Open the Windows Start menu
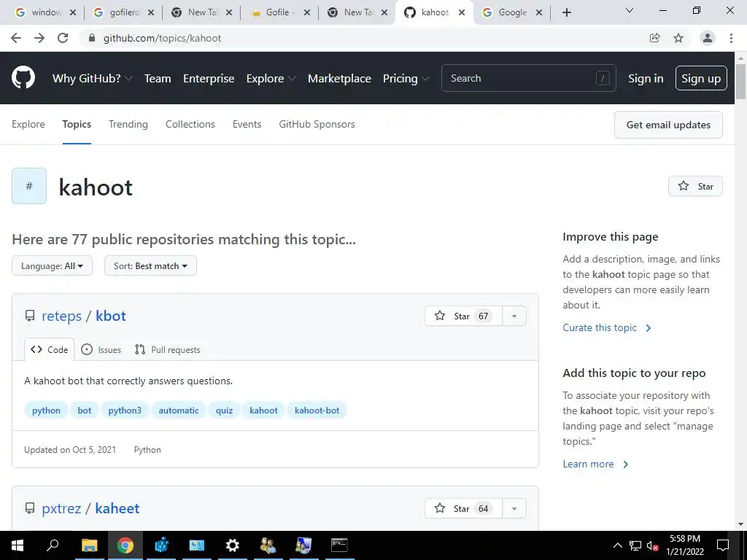Image resolution: width=747 pixels, height=560 pixels. (x=18, y=545)
